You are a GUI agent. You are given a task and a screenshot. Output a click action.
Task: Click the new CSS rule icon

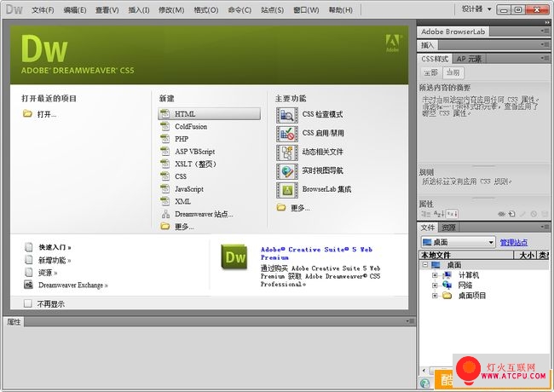point(511,214)
